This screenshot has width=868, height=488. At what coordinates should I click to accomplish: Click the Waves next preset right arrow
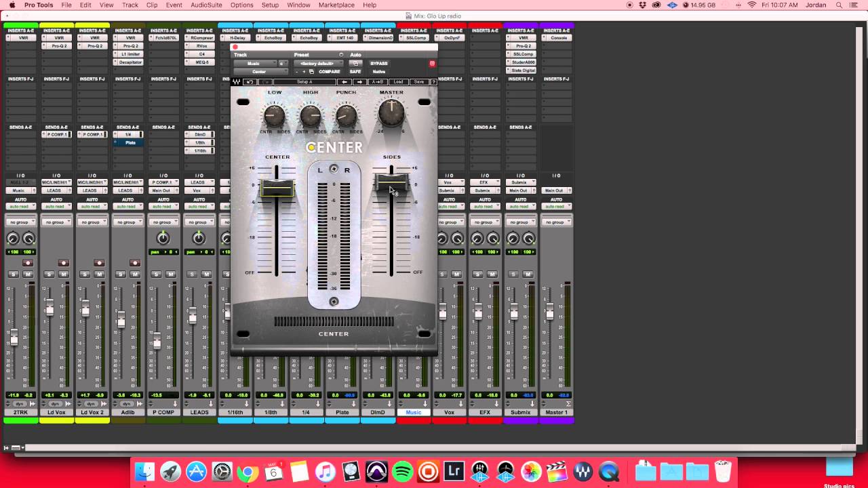coord(359,82)
